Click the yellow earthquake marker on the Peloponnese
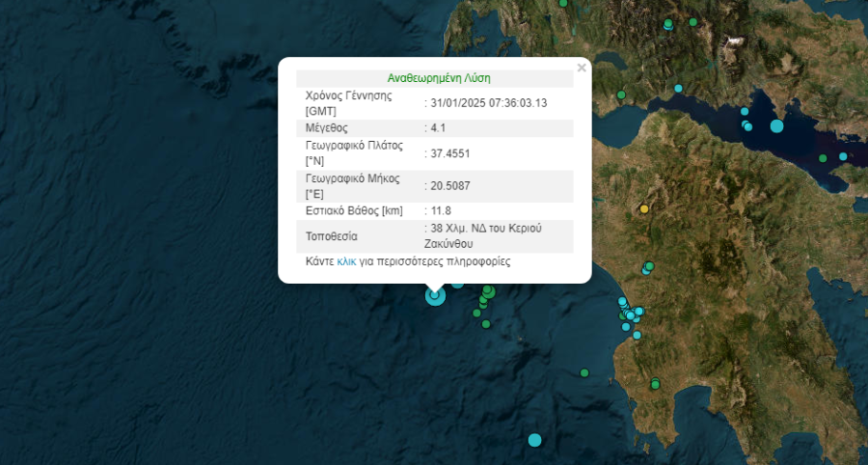This screenshot has width=868, height=465. pos(644,209)
